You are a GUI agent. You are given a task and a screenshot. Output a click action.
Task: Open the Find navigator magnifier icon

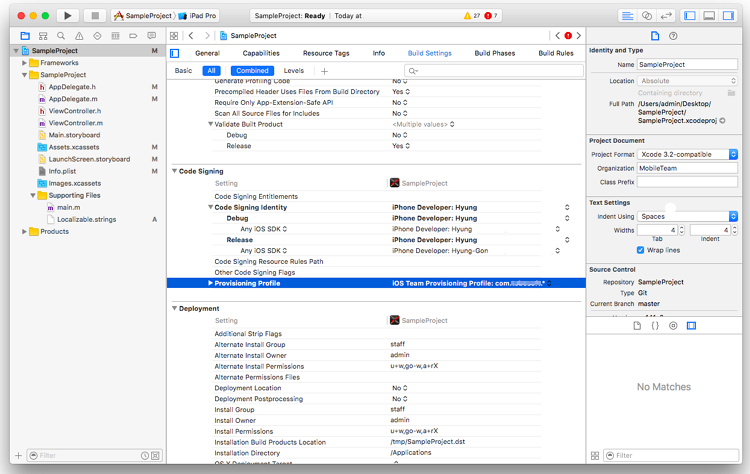tap(59, 36)
